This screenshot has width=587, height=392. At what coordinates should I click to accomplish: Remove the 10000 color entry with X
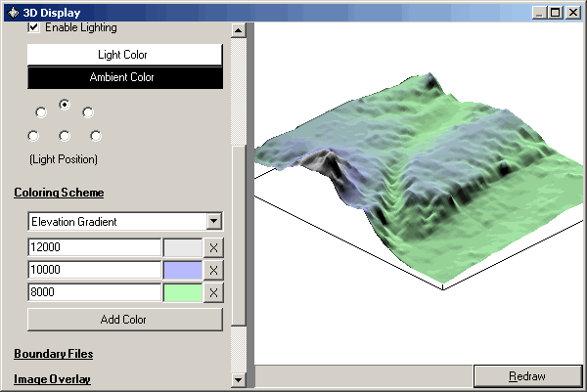click(213, 270)
